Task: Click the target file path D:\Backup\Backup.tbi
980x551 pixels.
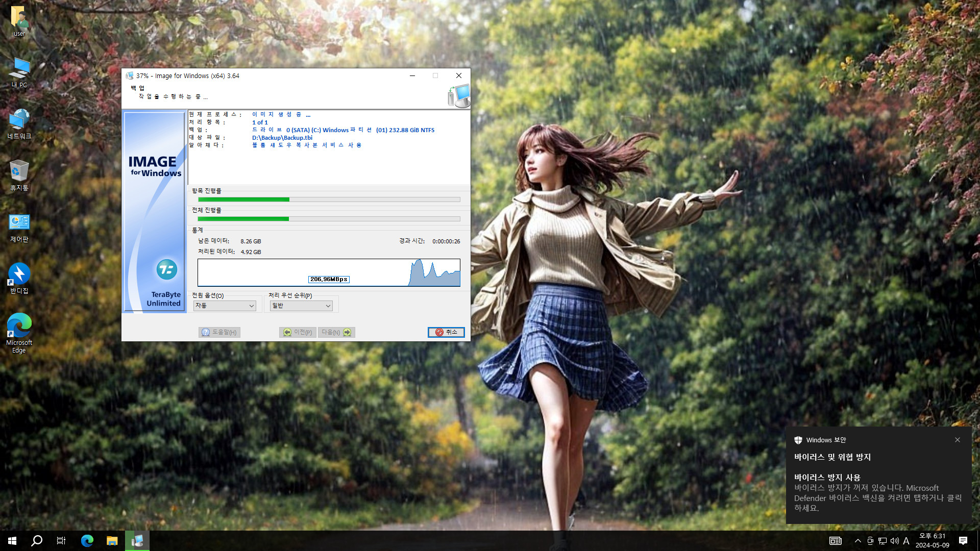Action: click(282, 138)
